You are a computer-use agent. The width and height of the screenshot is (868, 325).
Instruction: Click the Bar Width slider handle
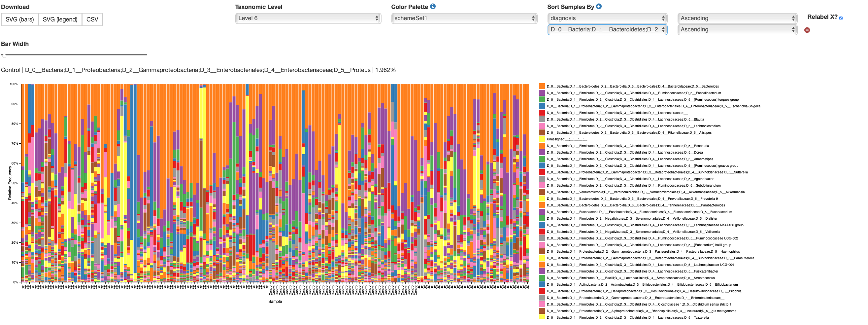click(x=4, y=55)
